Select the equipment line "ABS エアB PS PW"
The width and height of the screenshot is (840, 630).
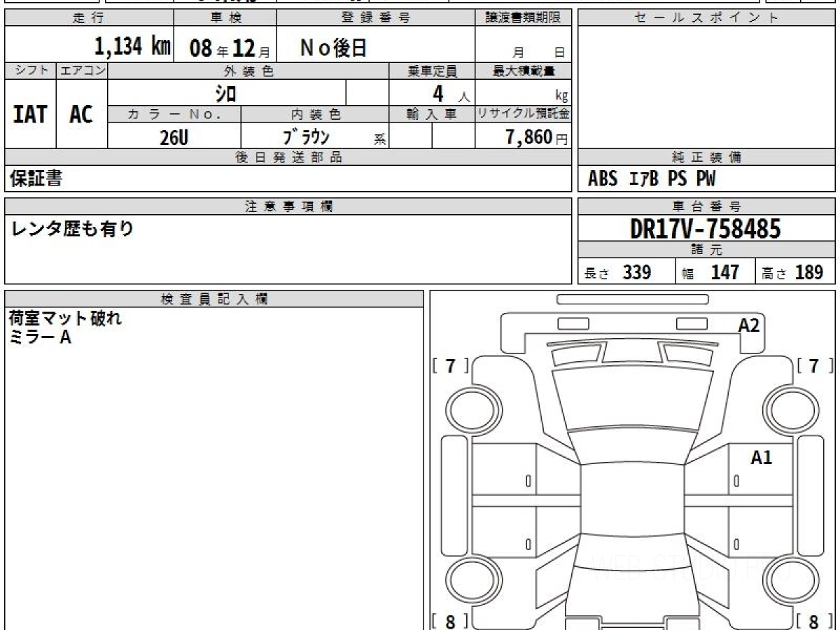[652, 179]
